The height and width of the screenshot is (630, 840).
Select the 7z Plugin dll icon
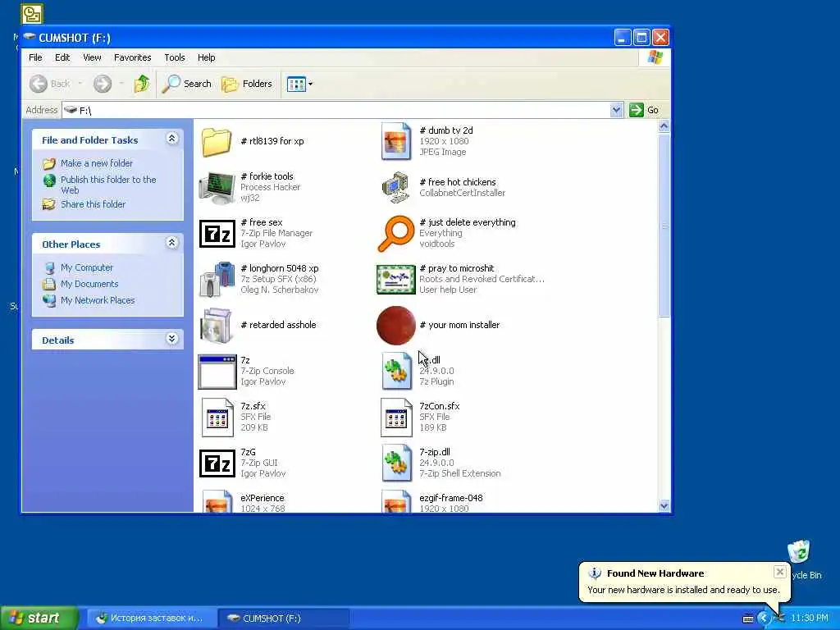[x=396, y=372]
